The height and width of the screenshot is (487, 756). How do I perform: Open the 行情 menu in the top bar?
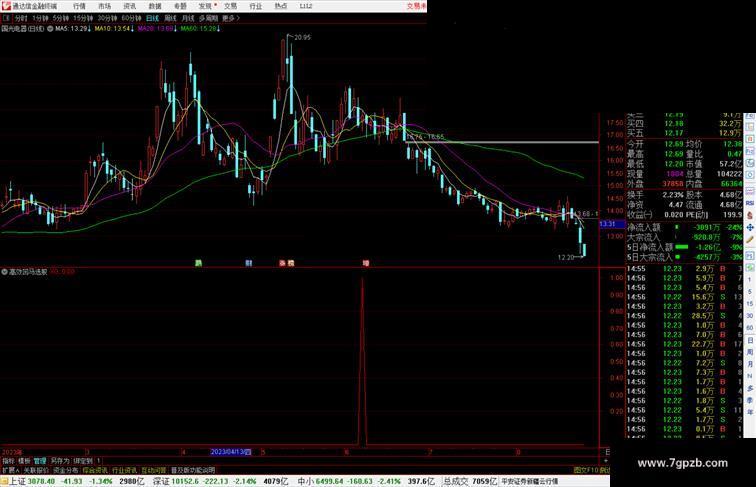(x=79, y=6)
